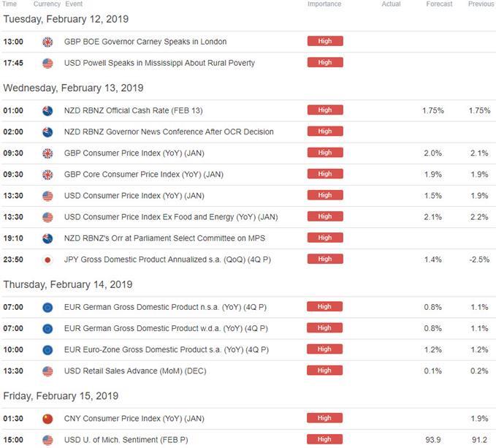Click New Zealand flag beside RBNZ's Orr at Parliament
The width and height of the screenshot is (496, 448).
[48, 238]
